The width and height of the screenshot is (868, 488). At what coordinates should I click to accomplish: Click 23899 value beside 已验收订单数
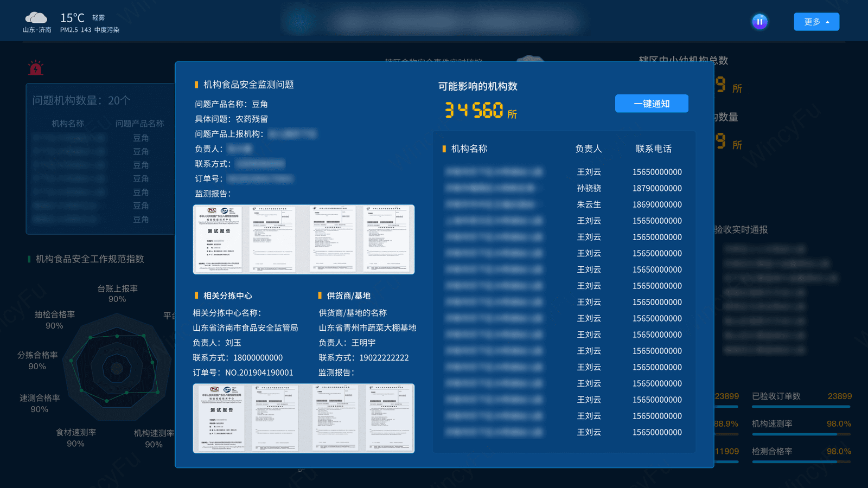[840, 396]
